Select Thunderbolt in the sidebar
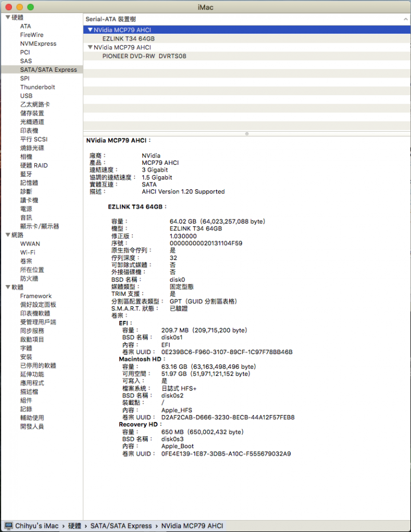This screenshot has height=532, width=411. [37, 87]
